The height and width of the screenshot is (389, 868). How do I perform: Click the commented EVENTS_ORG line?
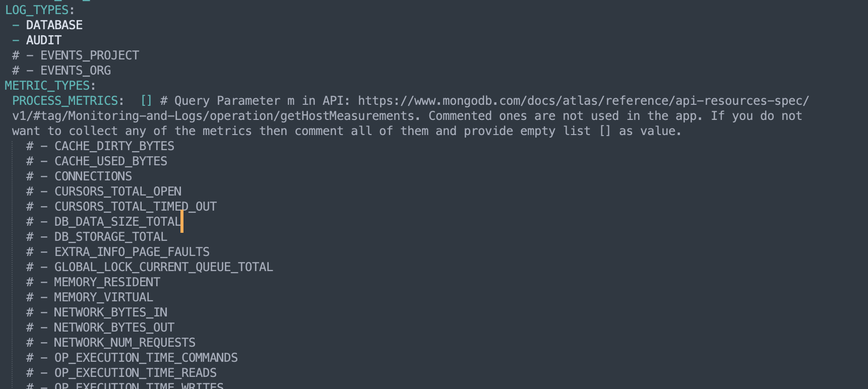tap(75, 71)
